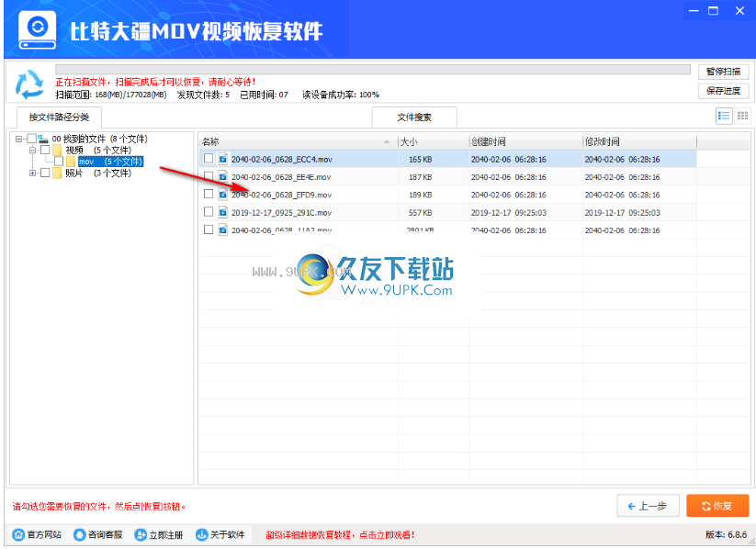Click the file icon of 2019-12-17_0925_291C.mov
The image size is (756, 549).
222,212
